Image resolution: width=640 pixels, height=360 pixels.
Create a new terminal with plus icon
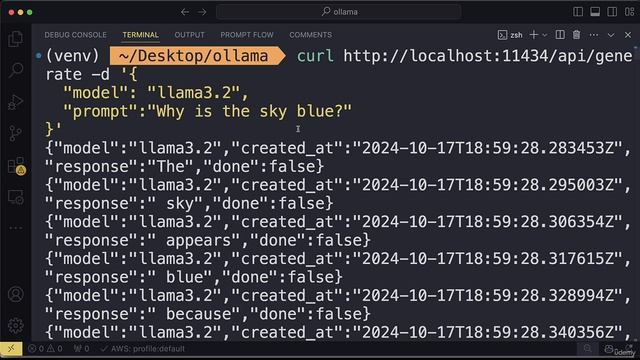(533, 35)
